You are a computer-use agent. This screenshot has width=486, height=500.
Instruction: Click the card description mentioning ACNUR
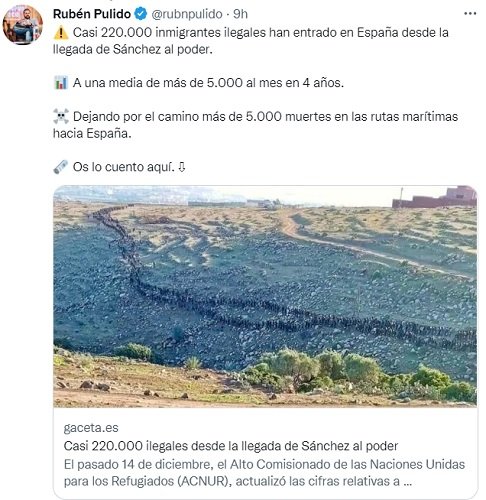point(264,473)
